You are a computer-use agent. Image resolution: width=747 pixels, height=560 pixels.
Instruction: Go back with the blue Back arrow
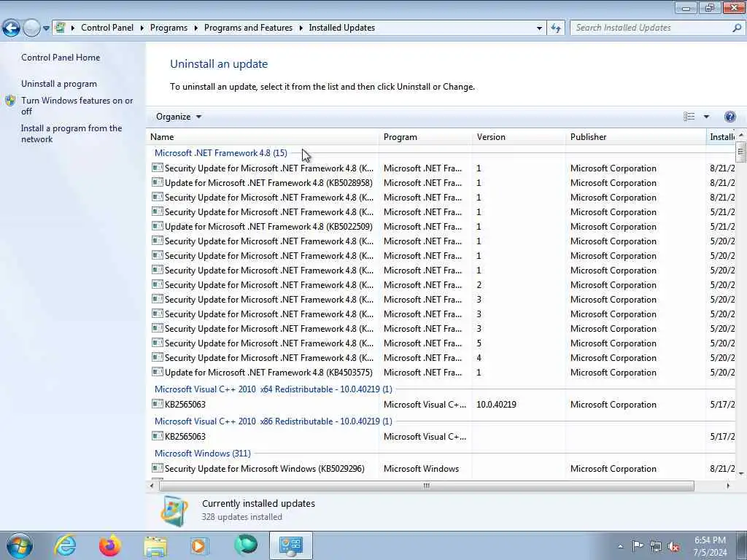(x=12, y=28)
